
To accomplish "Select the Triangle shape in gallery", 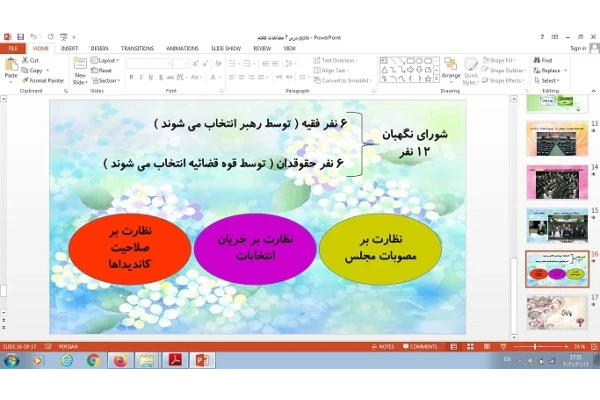I will coord(384,69).
